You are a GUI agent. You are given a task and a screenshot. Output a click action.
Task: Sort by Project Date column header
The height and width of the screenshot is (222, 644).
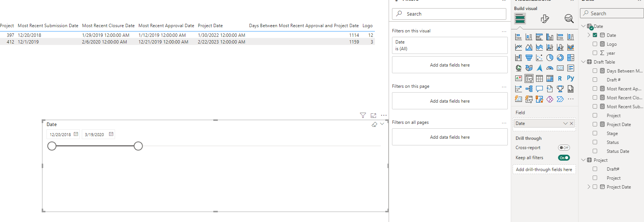(210, 26)
